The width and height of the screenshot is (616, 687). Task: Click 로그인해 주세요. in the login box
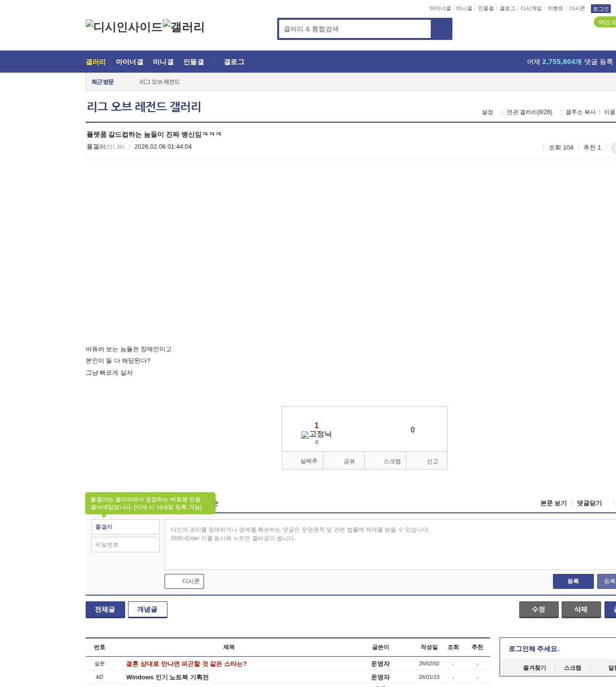tap(534, 649)
